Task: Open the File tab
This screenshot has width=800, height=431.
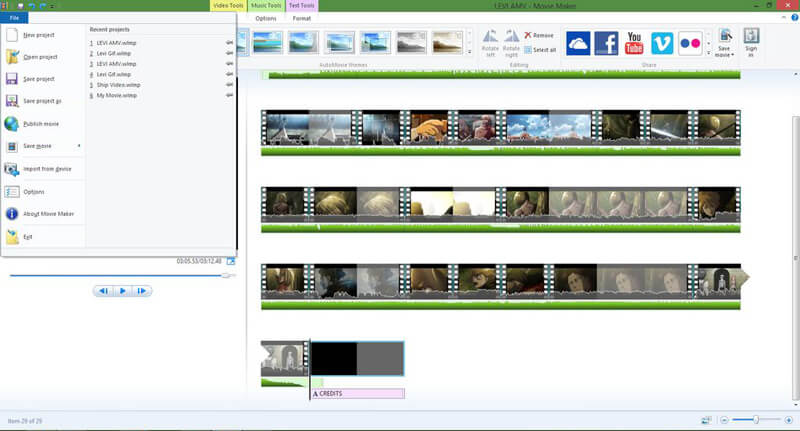Action: tap(14, 18)
